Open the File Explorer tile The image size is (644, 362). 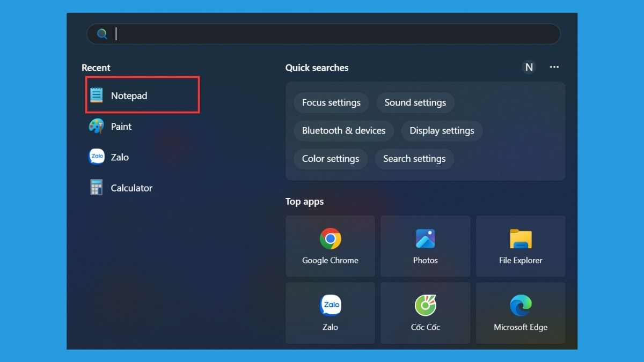521,246
